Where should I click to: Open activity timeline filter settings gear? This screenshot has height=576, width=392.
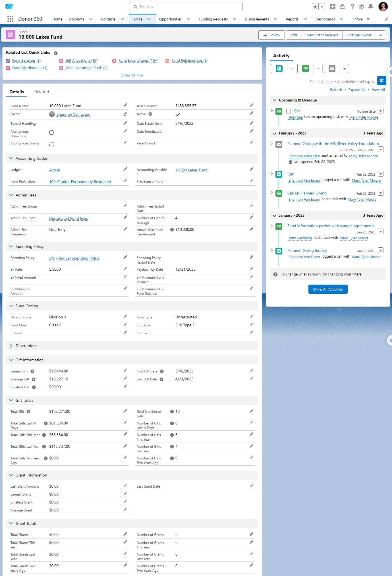click(382, 80)
